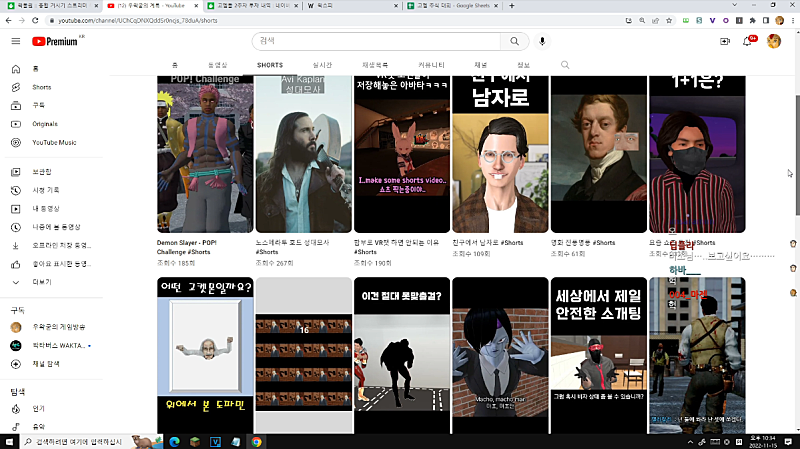800x449 pixels.
Task: Click the microphone voice search icon
Action: (x=543, y=41)
